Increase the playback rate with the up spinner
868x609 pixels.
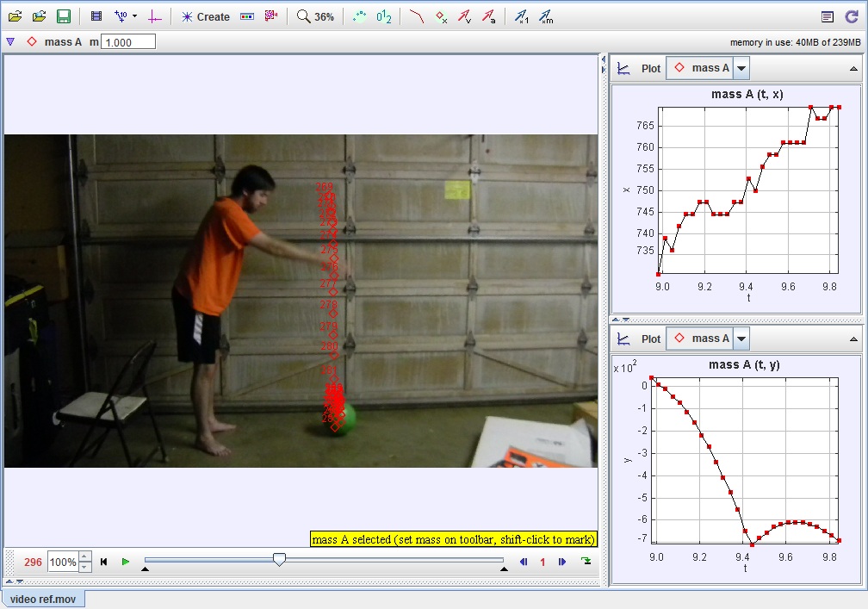click(85, 556)
